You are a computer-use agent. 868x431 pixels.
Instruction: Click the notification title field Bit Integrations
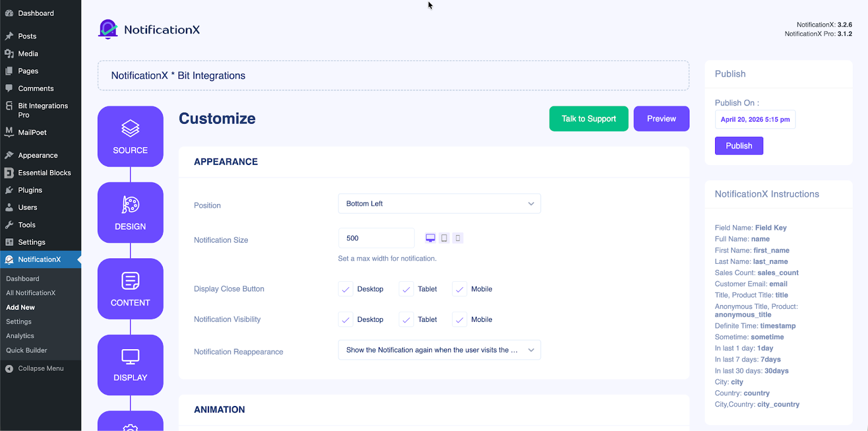pos(393,75)
